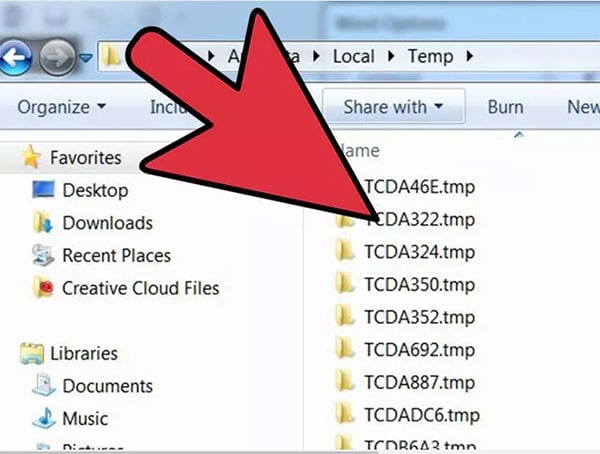Click the Downloads folder icon
The image size is (600, 454).
click(x=42, y=222)
